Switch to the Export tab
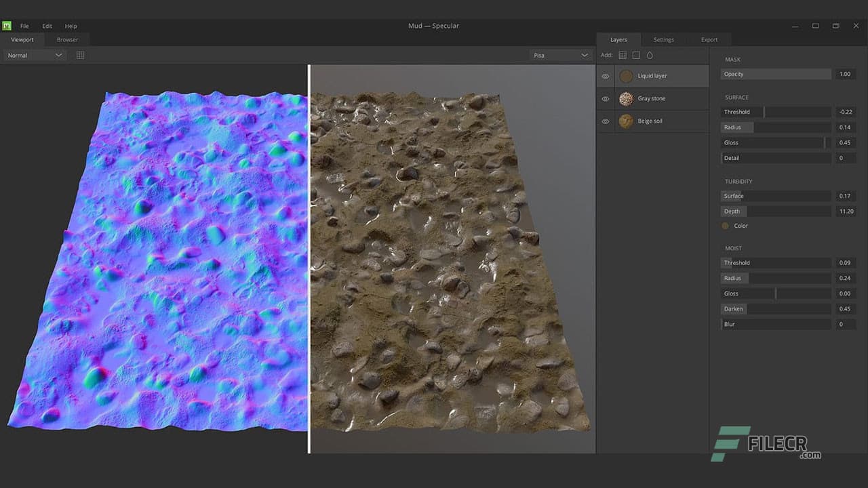868x488 pixels. click(x=709, y=39)
